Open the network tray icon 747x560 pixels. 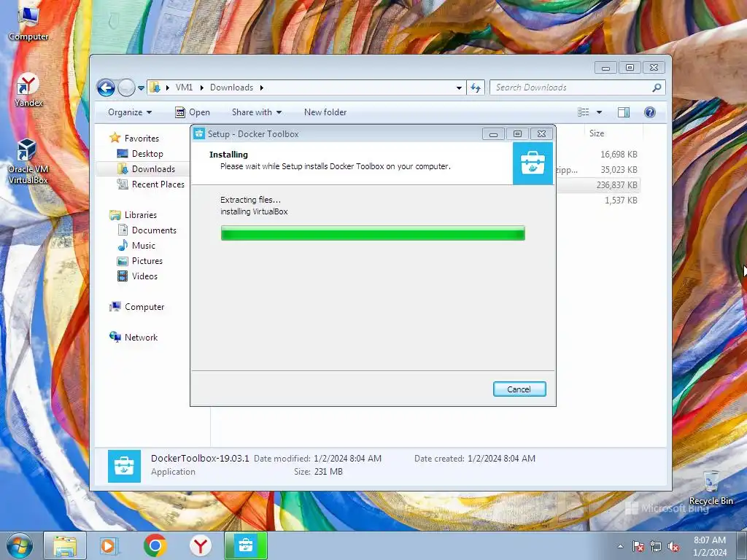656,546
